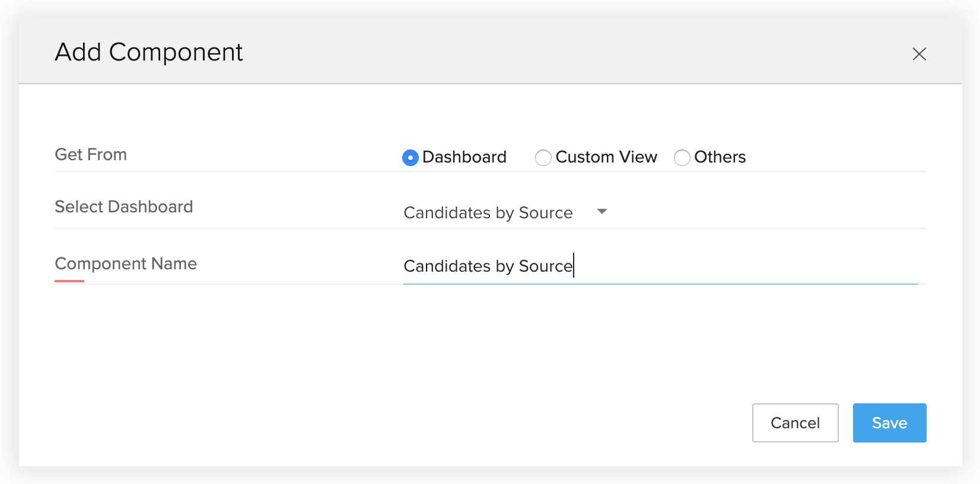Choose the Custom View radio option

(x=543, y=158)
